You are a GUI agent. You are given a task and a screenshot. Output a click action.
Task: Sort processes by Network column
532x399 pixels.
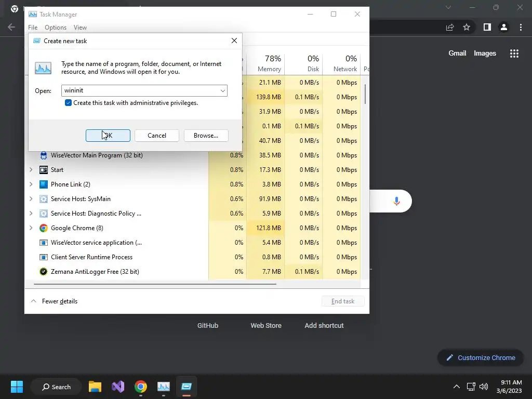coord(341,64)
